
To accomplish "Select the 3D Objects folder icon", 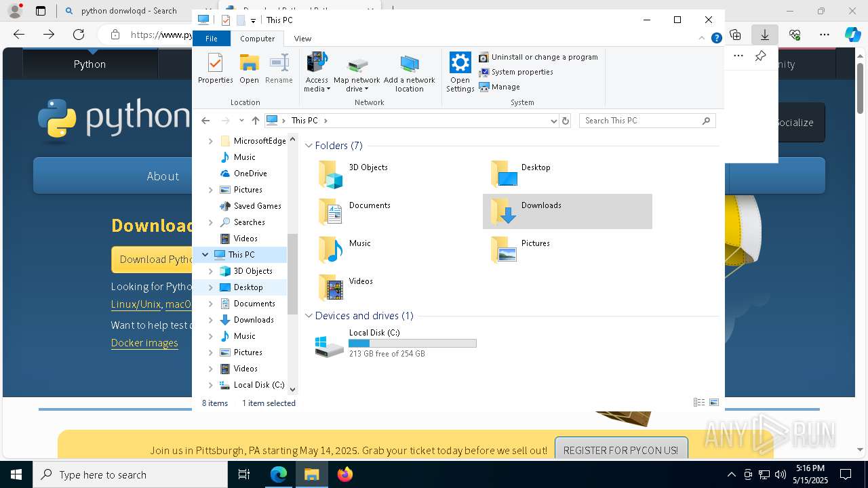I will 331,174.
